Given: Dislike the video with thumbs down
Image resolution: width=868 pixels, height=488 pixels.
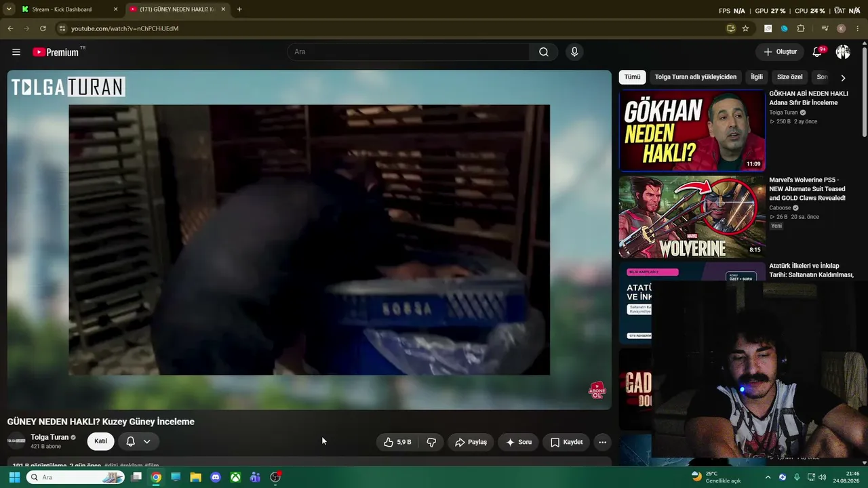Looking at the screenshot, I should 431,442.
